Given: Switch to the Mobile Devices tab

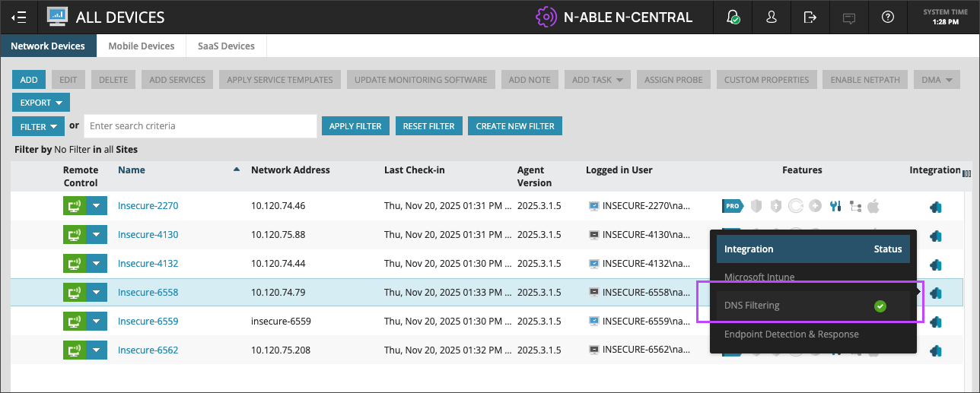Looking at the screenshot, I should pos(142,46).
